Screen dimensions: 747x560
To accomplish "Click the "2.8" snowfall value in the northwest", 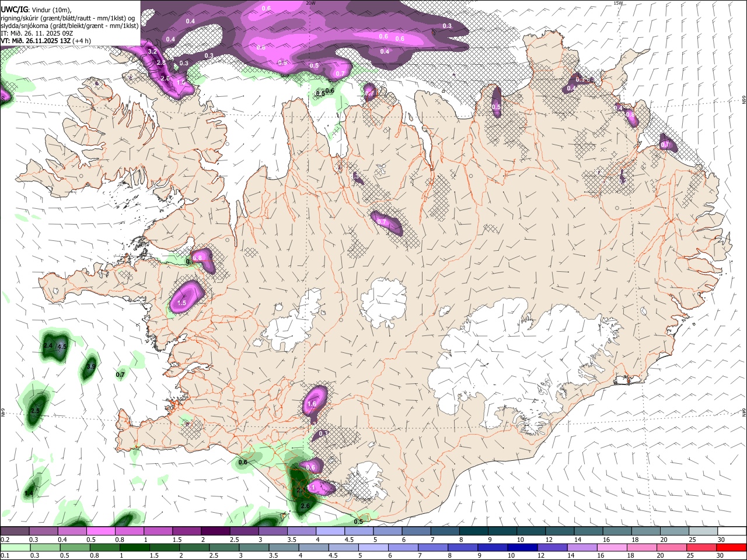I will point(161,62).
